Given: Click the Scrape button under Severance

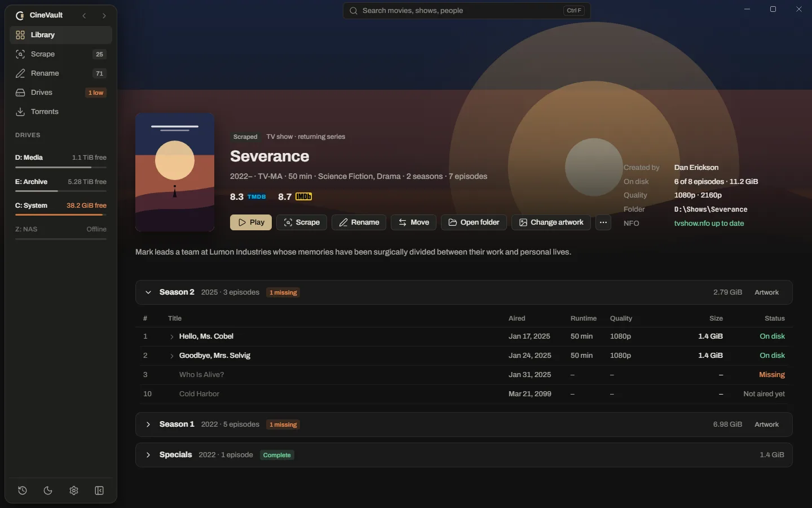Looking at the screenshot, I should 302,222.
